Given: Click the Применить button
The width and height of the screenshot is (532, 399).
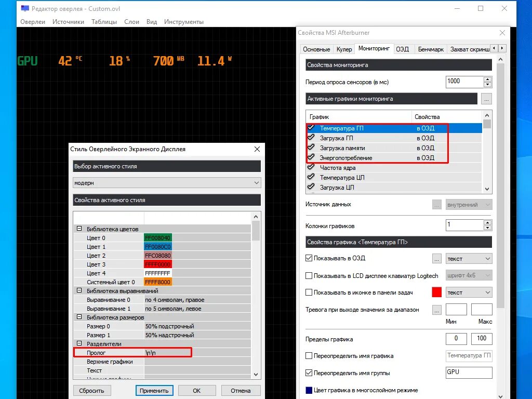Looking at the screenshot, I should 154,391.
